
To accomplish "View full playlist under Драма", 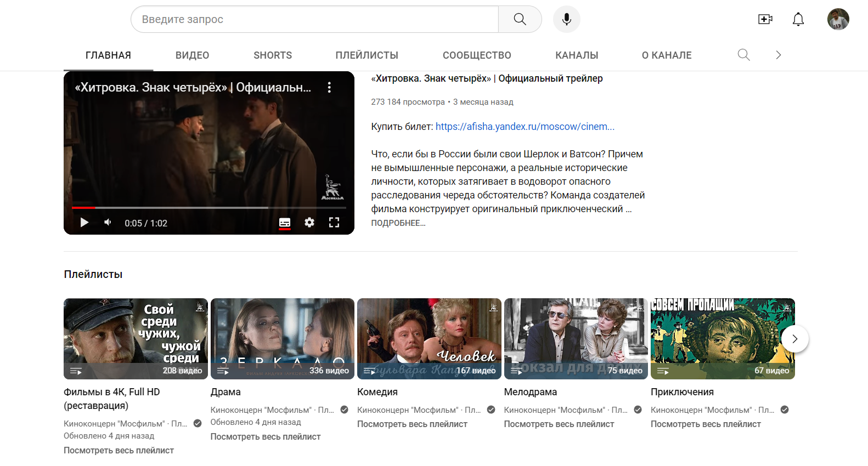I will 266,436.
